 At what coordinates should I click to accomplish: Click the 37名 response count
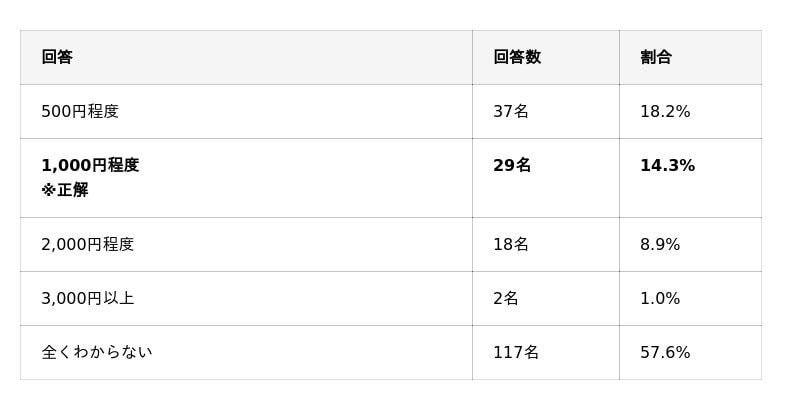point(511,111)
